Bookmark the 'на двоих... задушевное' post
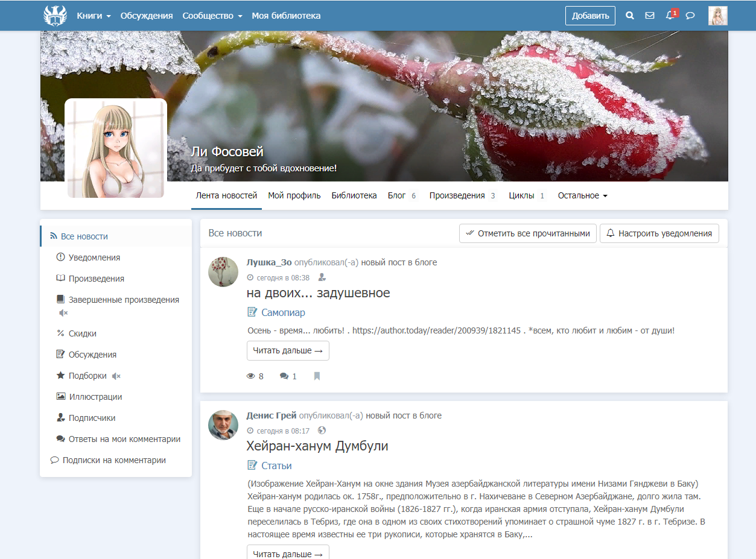The height and width of the screenshot is (559, 756). [317, 376]
